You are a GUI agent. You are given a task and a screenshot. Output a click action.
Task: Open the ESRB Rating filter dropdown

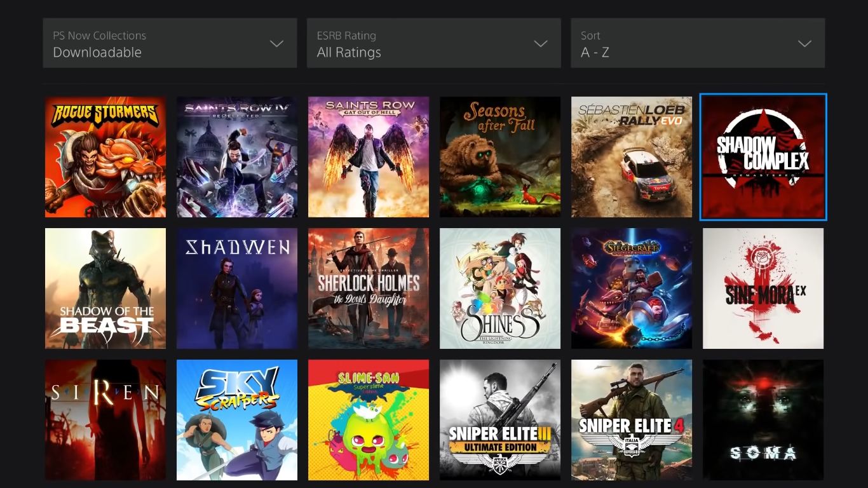click(x=434, y=43)
